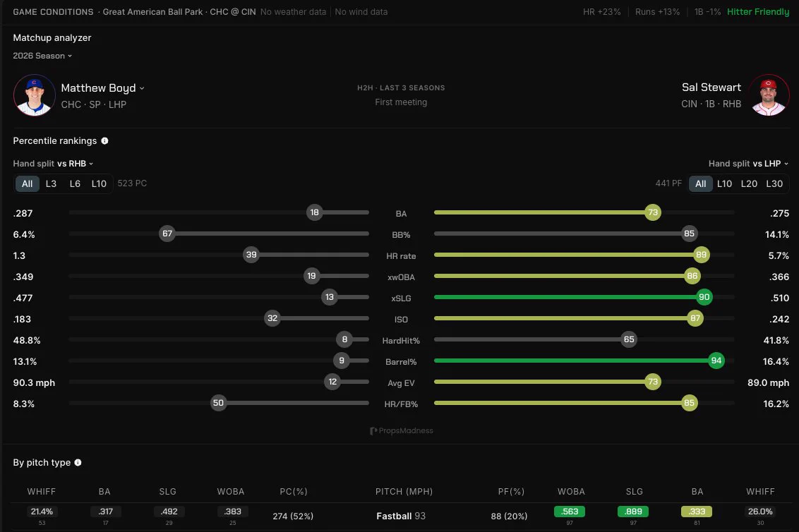Click the Hitter Friendly label
799x532 pixels.
point(758,12)
